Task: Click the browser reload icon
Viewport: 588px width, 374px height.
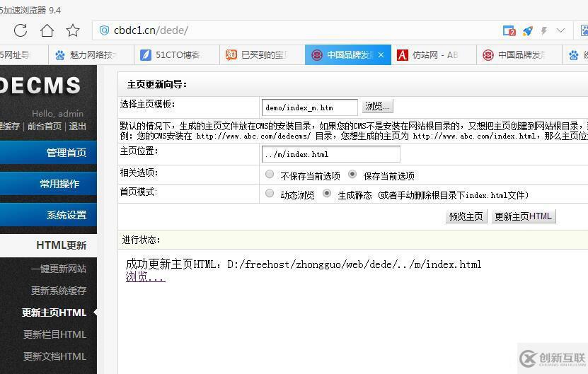Action: (21, 30)
